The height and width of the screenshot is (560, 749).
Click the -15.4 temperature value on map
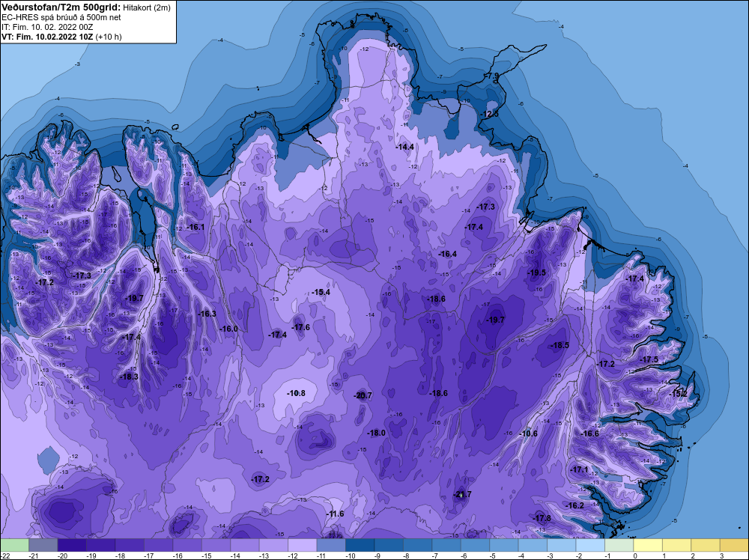[321, 292]
